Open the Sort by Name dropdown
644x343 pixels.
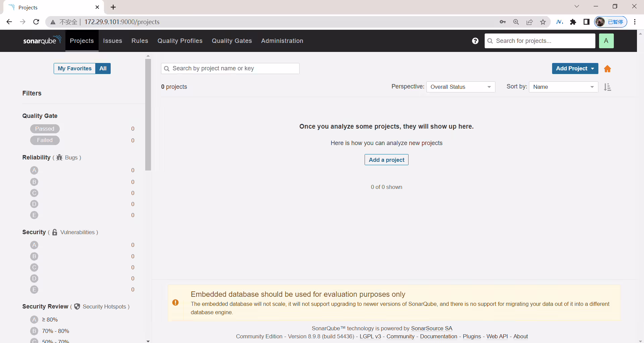pyautogui.click(x=563, y=87)
